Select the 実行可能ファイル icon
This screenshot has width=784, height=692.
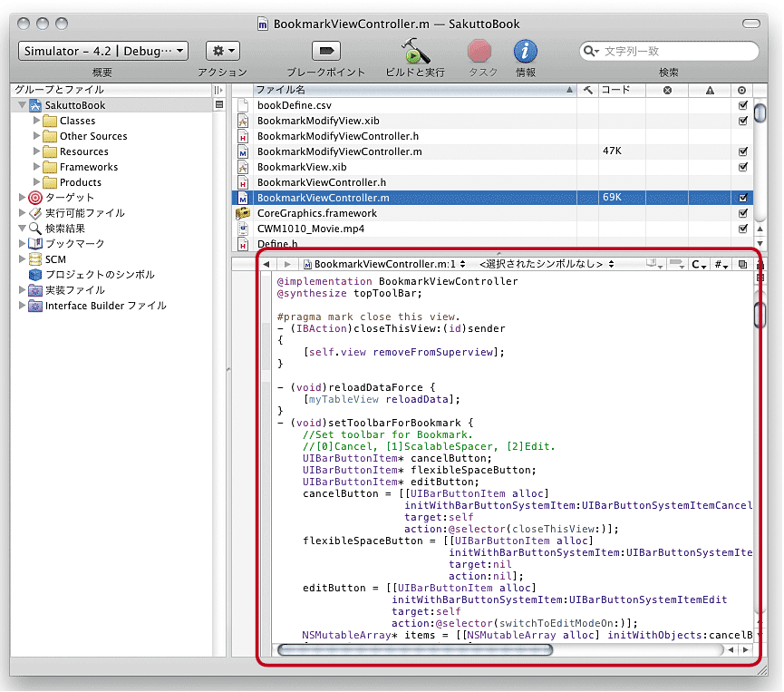[x=35, y=213]
